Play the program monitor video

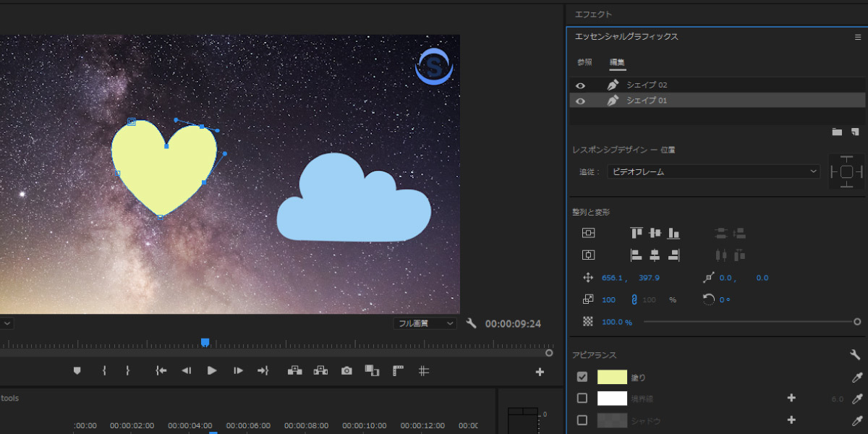[x=212, y=370]
